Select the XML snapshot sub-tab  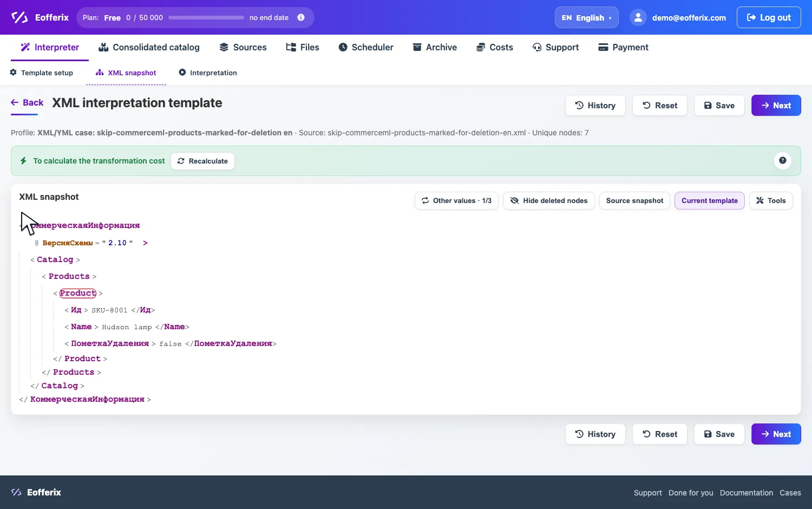point(126,73)
